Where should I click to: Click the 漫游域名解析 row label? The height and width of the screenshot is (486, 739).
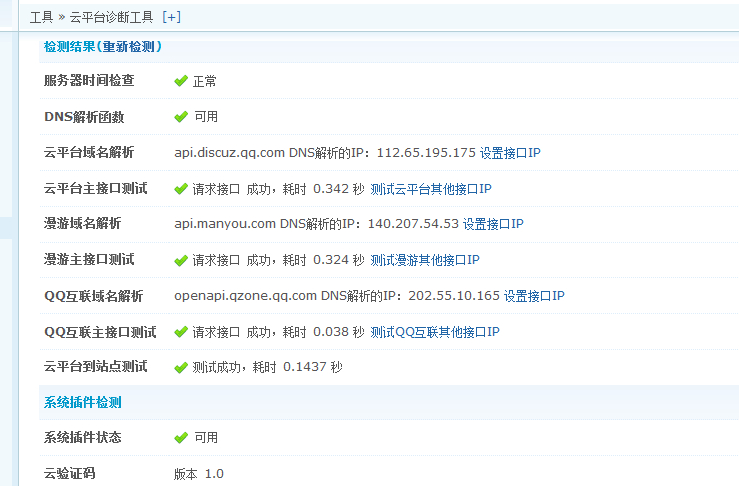pos(82,223)
